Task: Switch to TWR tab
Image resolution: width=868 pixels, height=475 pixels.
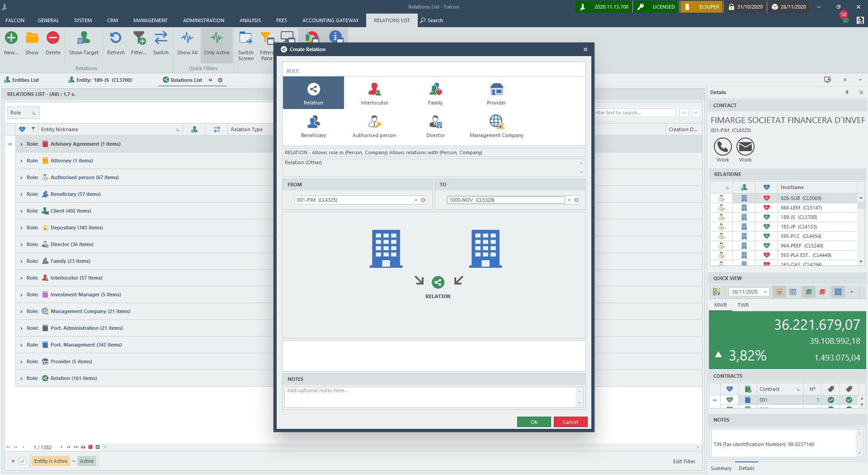Action: [x=743, y=305]
